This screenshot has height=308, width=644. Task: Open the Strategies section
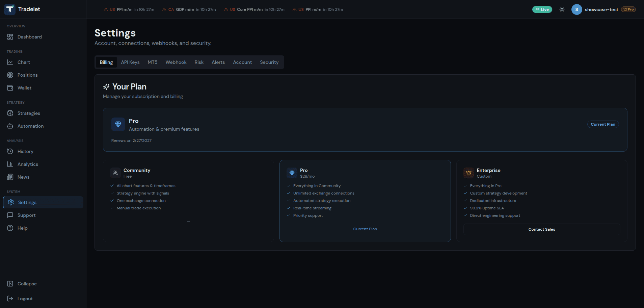point(29,113)
